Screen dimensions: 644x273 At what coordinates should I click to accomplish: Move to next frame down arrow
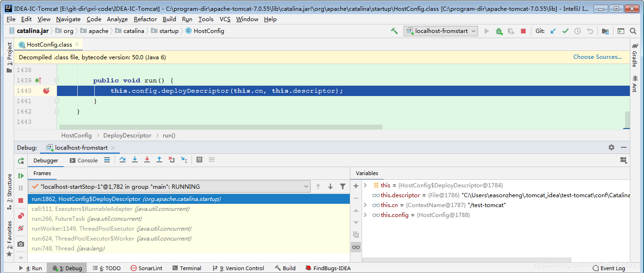coord(330,186)
